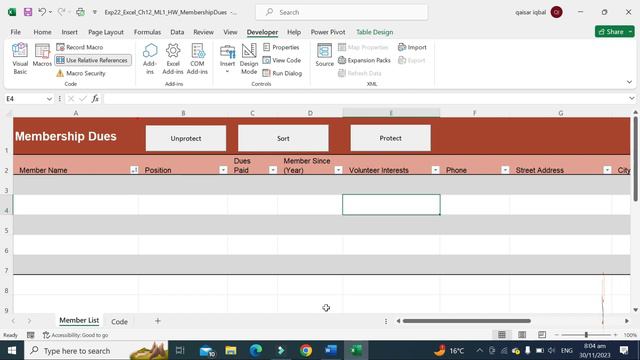Click the Sort macro button
Viewport: 640px width, 360px height.
click(283, 138)
